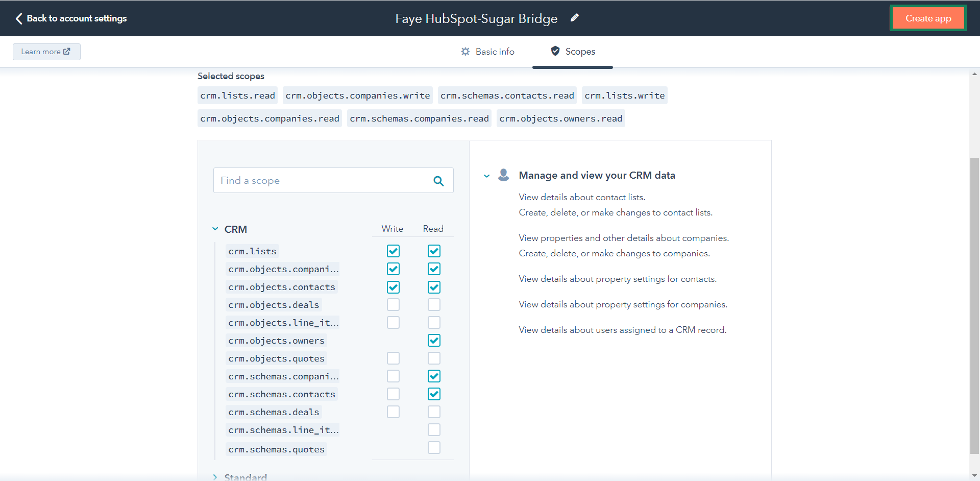Enable Write for crm.objects.quotes
The width and height of the screenshot is (980, 481).
pyautogui.click(x=393, y=358)
